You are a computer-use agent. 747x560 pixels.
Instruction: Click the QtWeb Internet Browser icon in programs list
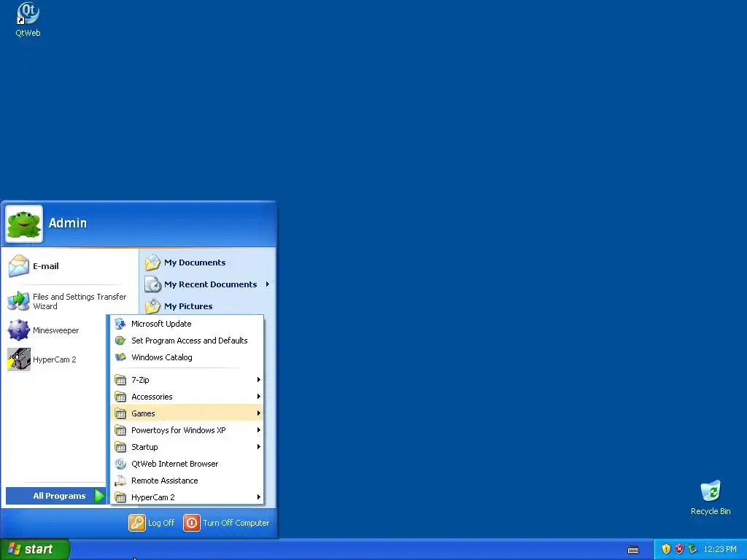click(120, 464)
